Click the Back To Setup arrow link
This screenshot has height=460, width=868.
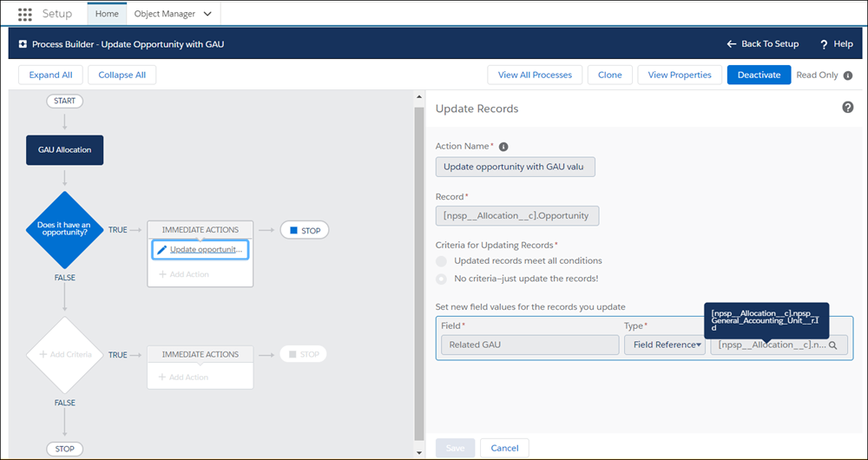(x=762, y=43)
